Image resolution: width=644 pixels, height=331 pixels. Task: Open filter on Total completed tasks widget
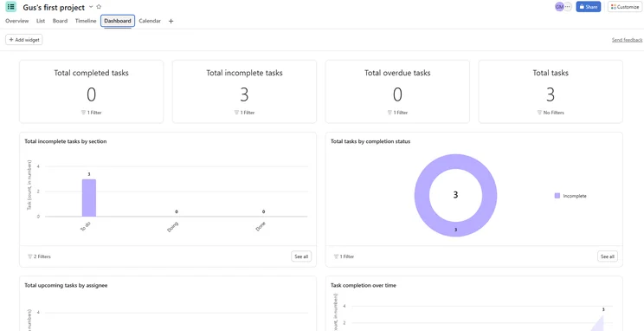coord(91,113)
